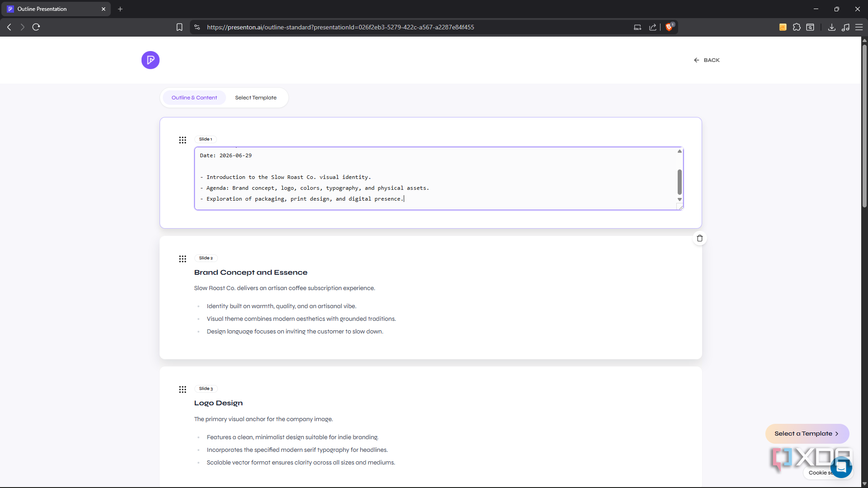Click the Presenton logo icon

pyautogui.click(x=151, y=60)
